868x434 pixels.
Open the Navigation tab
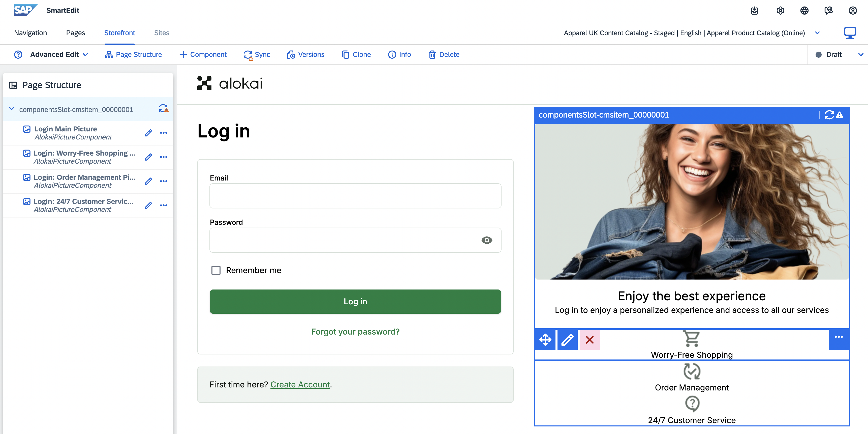(30, 33)
